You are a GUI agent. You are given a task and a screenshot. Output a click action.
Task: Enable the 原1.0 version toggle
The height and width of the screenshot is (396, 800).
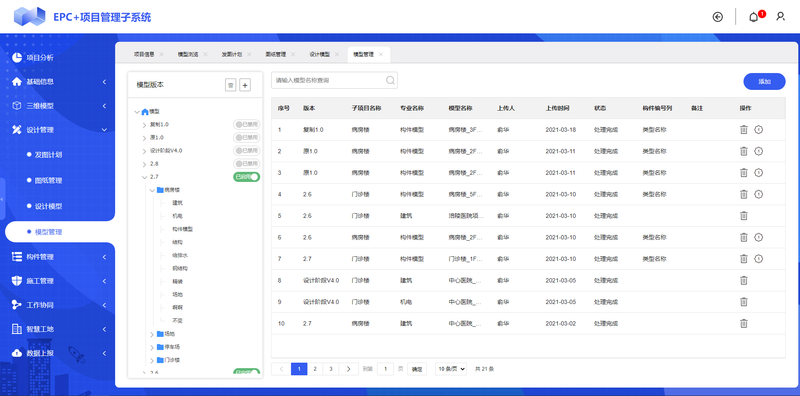(x=246, y=137)
